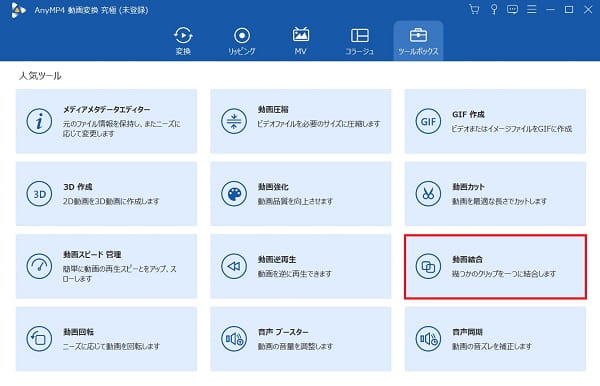Click the video enhance palette icon
The height and width of the screenshot is (386, 600).
coord(234,194)
